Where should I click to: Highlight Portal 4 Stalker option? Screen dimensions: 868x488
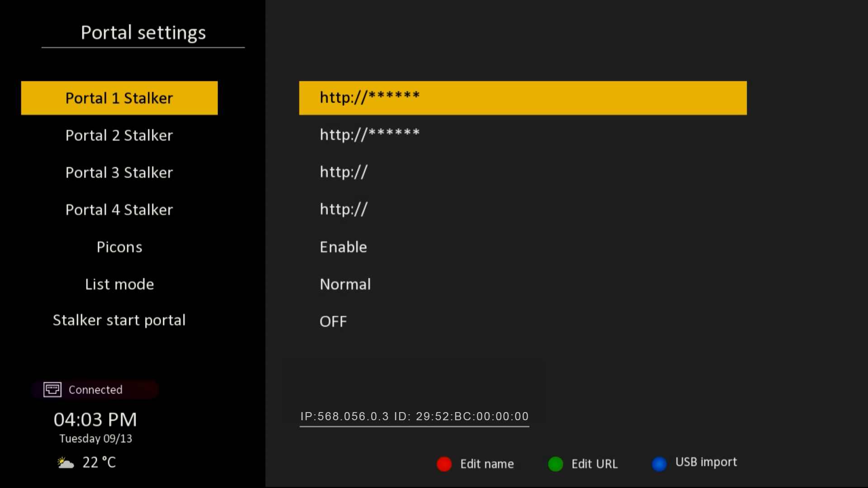tap(119, 210)
